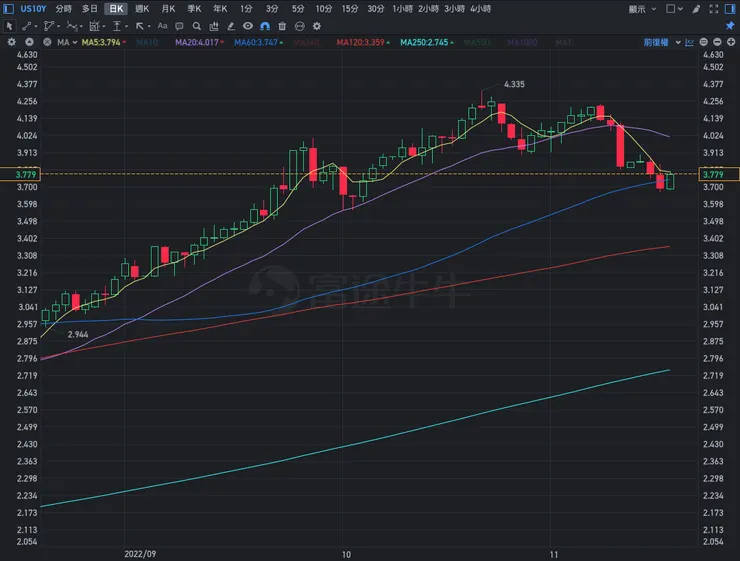Expand the wave tool options arrow
The height and width of the screenshot is (561, 740).
click(x=81, y=26)
